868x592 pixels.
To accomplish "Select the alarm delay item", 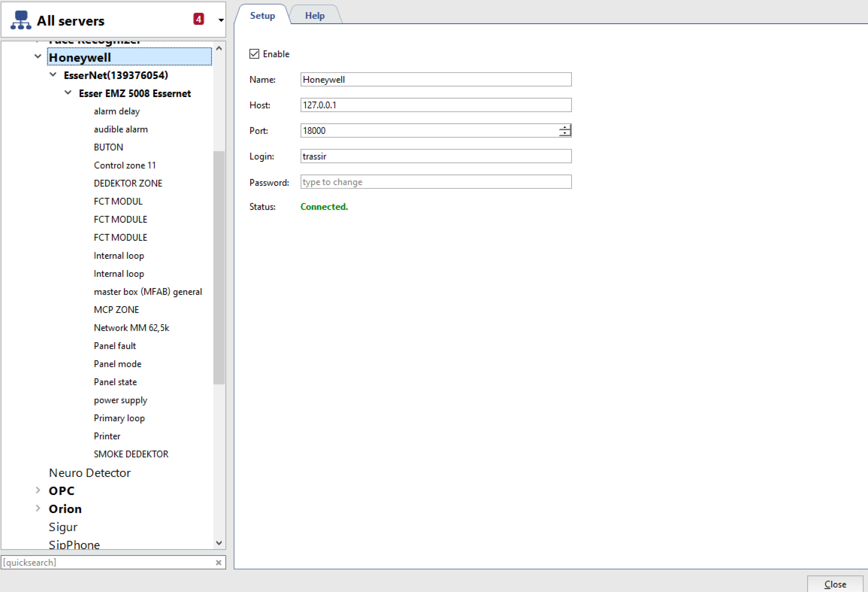I will click(117, 111).
